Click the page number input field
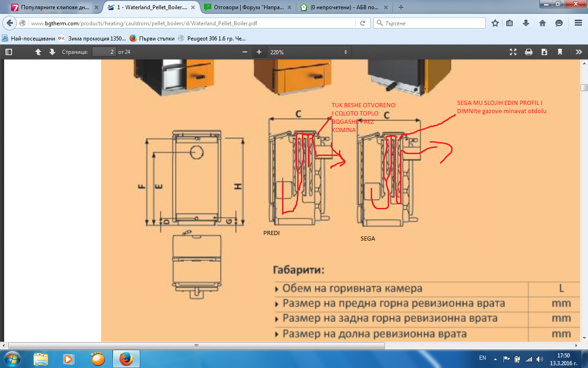 (104, 52)
